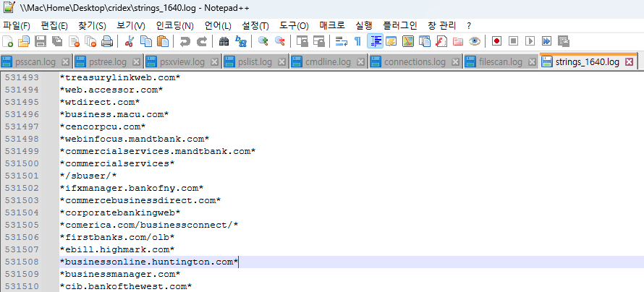Open the Document Map panel icon

(408, 41)
